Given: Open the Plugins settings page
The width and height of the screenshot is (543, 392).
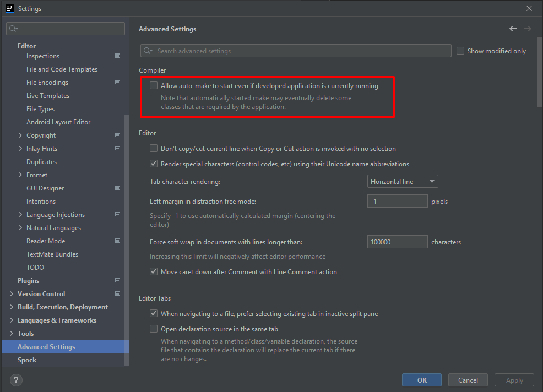Looking at the screenshot, I should click(x=28, y=281).
